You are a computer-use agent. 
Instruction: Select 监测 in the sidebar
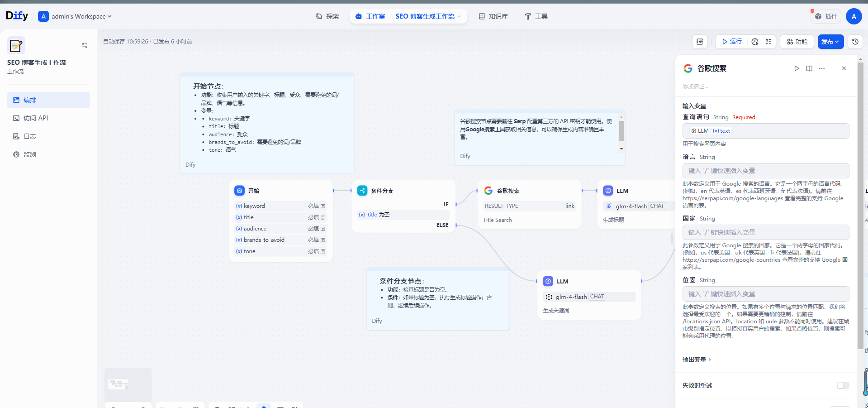click(x=48, y=154)
